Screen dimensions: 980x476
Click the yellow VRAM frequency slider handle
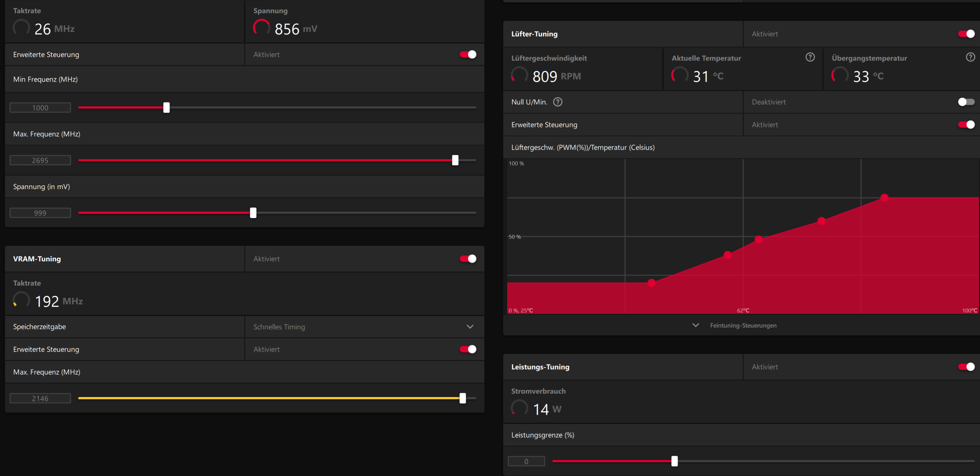[463, 398]
